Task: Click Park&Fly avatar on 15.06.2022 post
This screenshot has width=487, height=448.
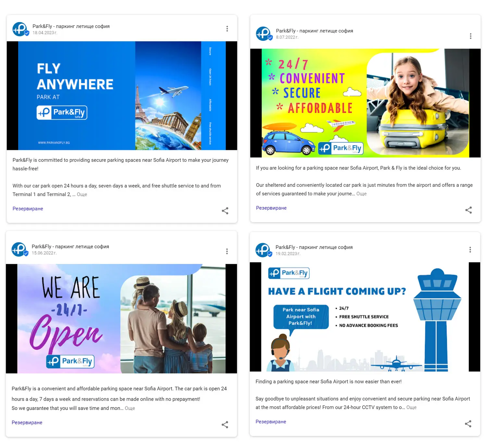Action: click(19, 249)
